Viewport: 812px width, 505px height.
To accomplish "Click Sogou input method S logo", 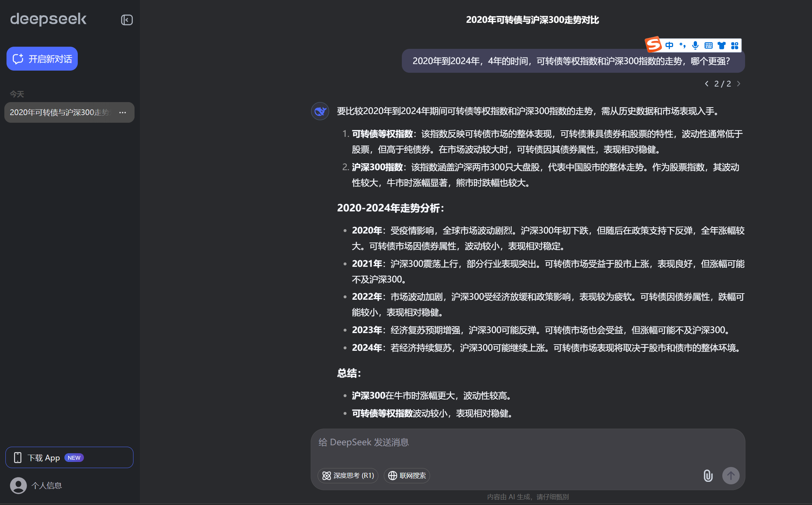I will point(654,45).
